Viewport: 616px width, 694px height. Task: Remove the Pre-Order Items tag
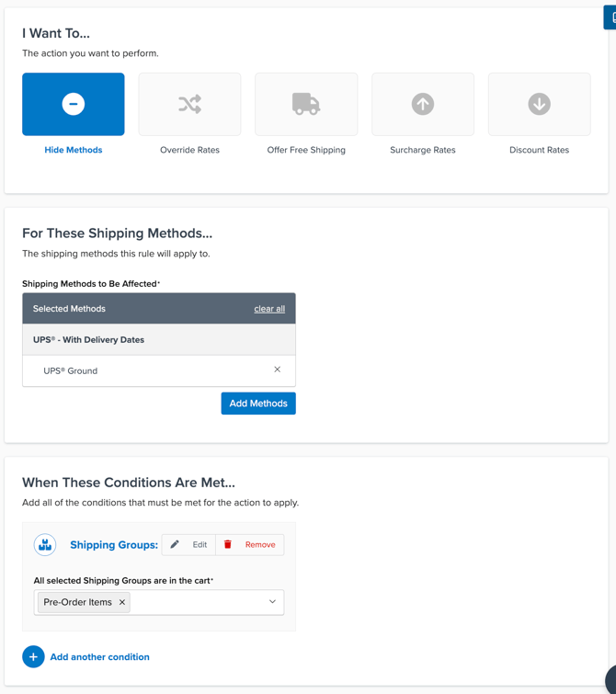click(122, 603)
